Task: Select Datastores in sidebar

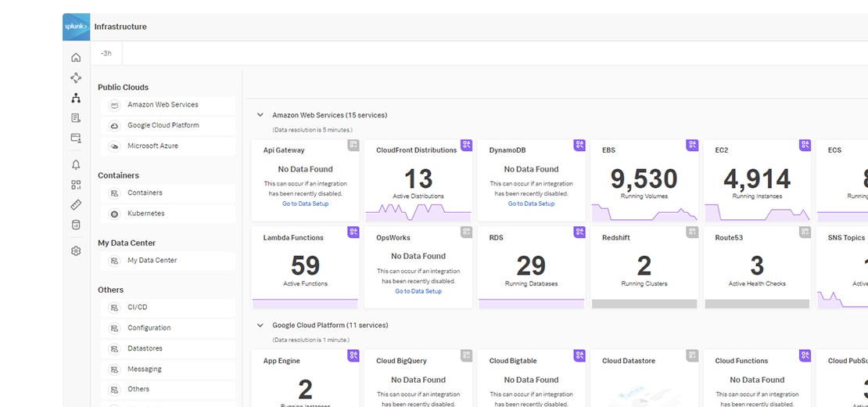Action: tap(167, 349)
